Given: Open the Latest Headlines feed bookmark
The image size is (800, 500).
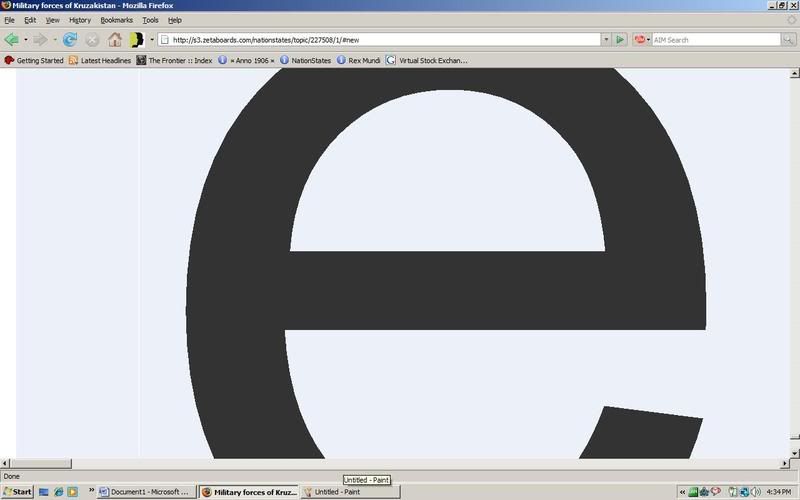Looking at the screenshot, I should coord(100,60).
